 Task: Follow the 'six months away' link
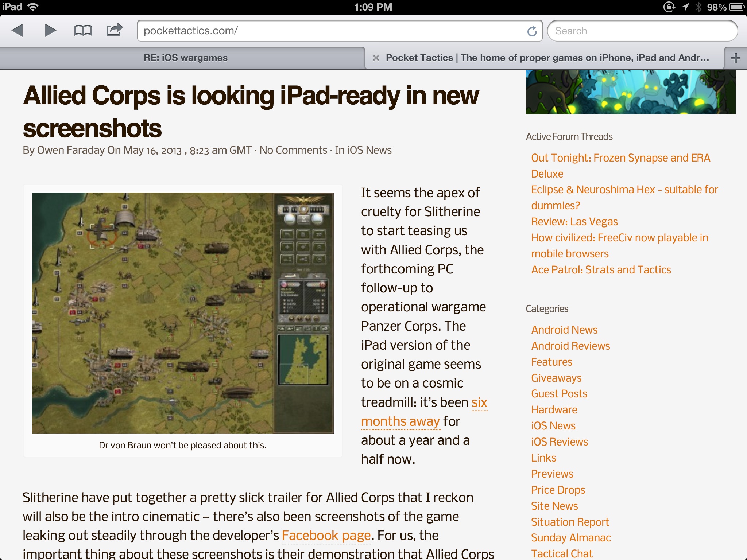(400, 421)
